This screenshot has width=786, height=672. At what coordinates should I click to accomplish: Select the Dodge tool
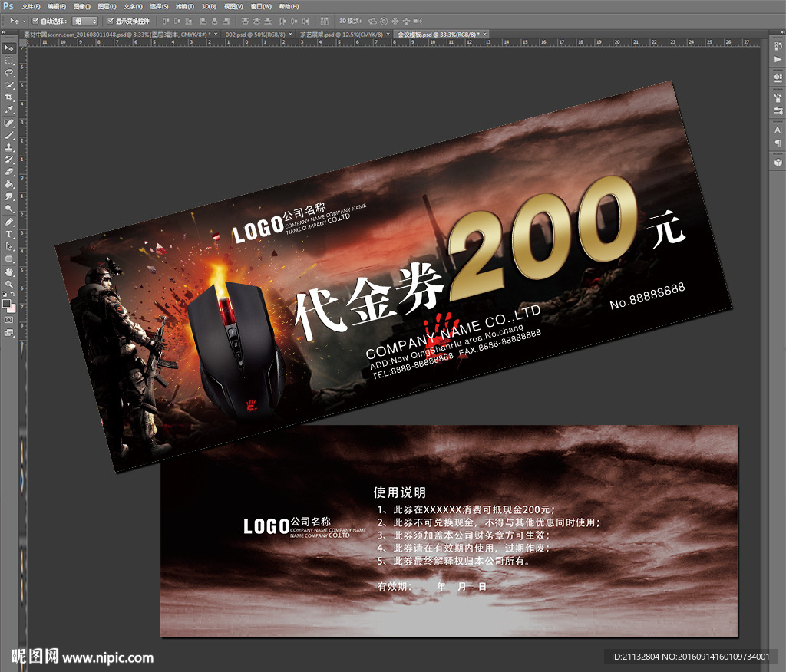click(x=9, y=209)
